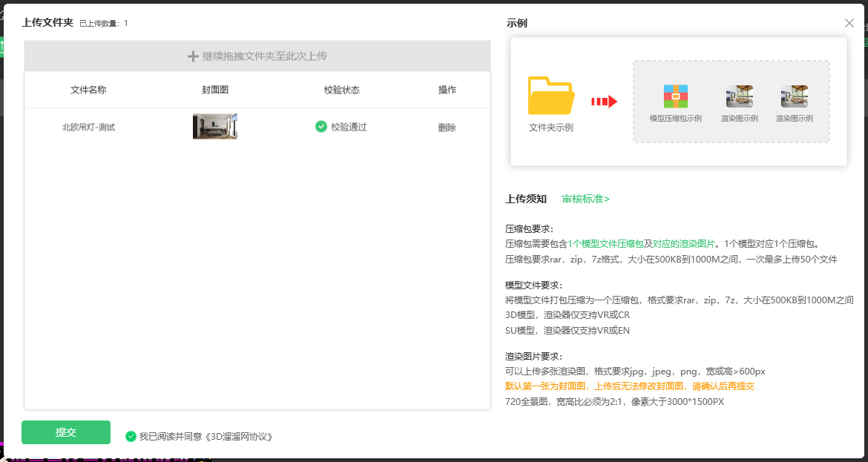Select the 北欧吊灯-测试 file name
Screen dimensions: 868x462
(88, 128)
